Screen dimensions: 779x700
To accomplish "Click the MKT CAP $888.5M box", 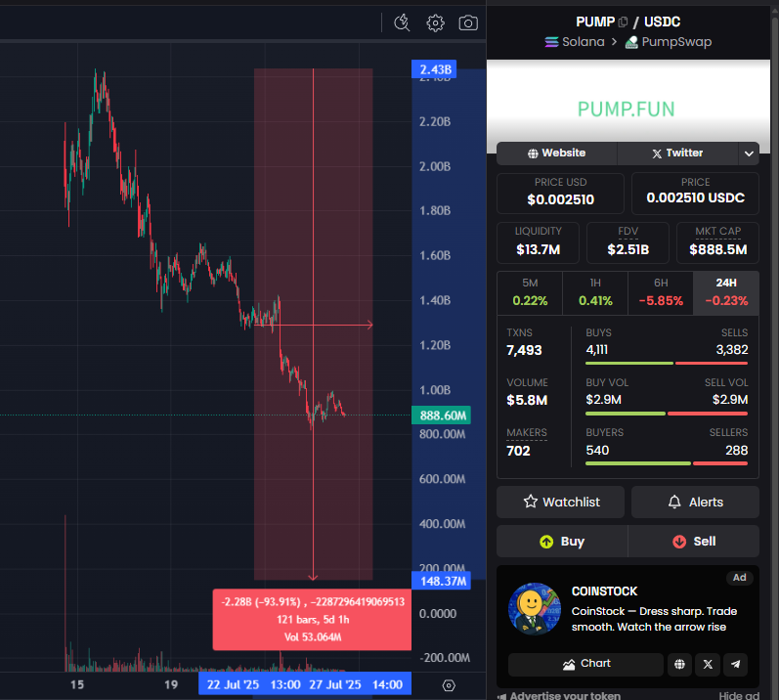I will (x=717, y=242).
